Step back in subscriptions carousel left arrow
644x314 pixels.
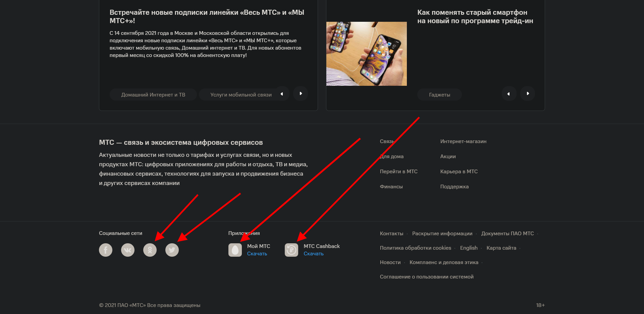click(282, 93)
